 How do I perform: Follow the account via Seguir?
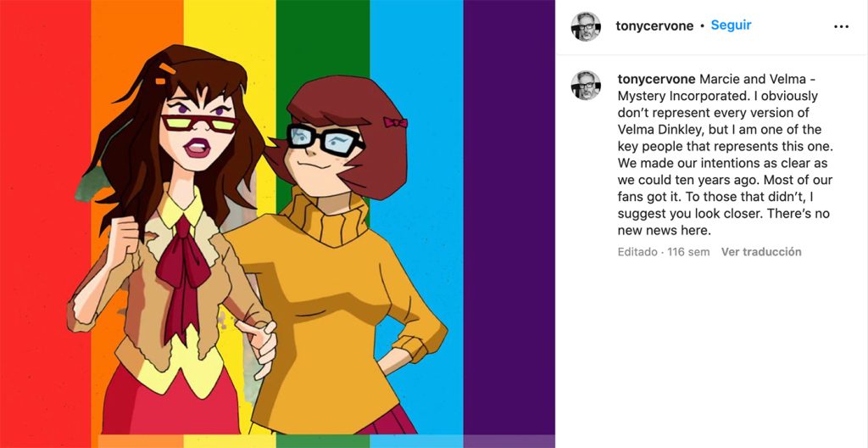tap(731, 25)
